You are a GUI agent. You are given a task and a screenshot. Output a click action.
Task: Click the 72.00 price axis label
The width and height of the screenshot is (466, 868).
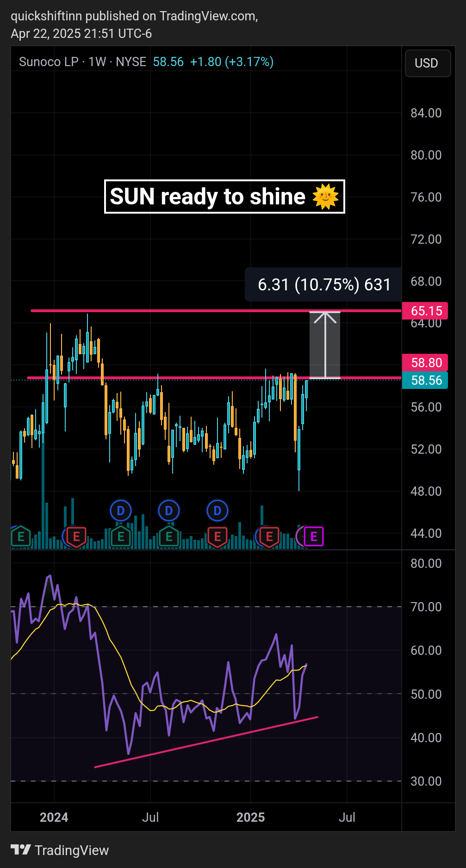point(426,239)
